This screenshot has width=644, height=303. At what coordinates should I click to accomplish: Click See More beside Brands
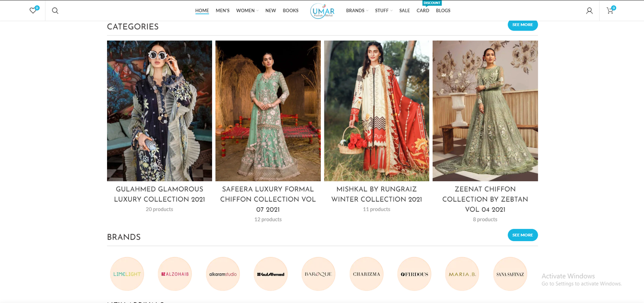(x=522, y=235)
